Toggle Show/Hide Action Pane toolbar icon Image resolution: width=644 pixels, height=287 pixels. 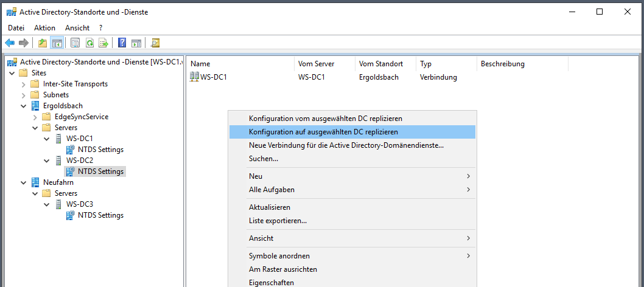(136, 43)
